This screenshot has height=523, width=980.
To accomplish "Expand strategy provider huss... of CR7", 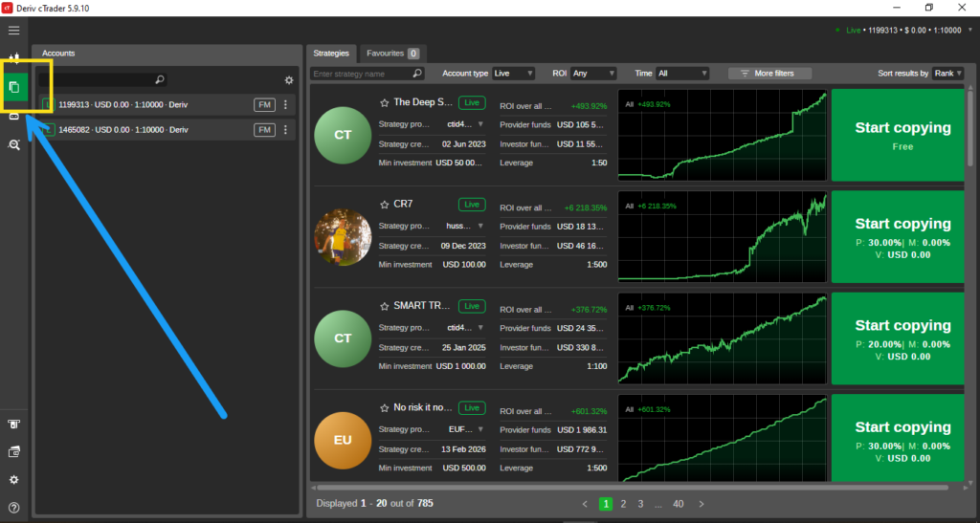I will pyautogui.click(x=480, y=226).
